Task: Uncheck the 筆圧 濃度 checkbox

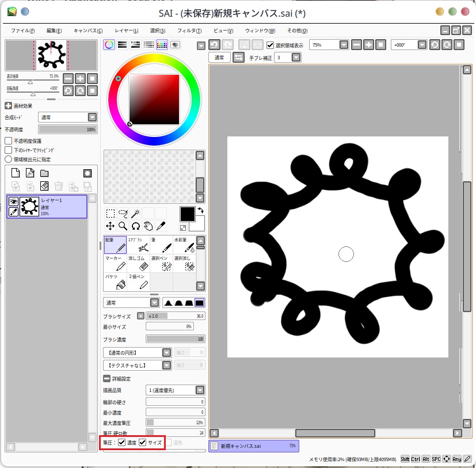Action: (x=122, y=443)
